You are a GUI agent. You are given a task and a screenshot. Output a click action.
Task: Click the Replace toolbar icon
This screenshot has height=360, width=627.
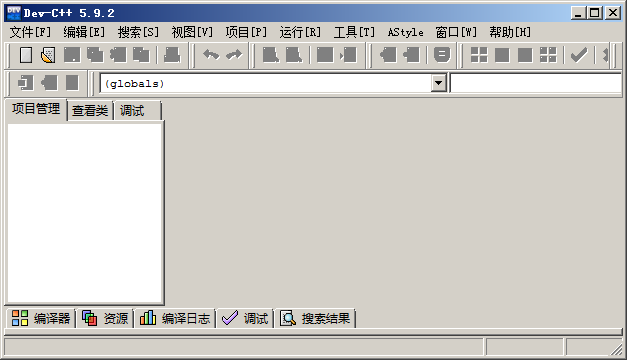pyautogui.click(x=294, y=55)
